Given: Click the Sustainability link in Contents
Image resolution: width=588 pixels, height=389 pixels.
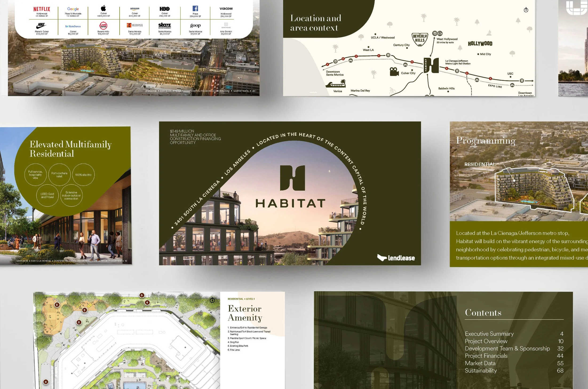Looking at the screenshot, I should (481, 370).
